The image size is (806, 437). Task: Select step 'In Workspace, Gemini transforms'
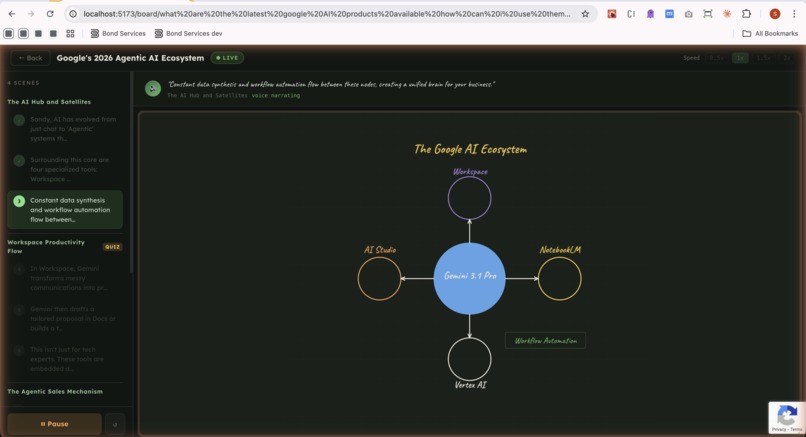tap(66, 278)
